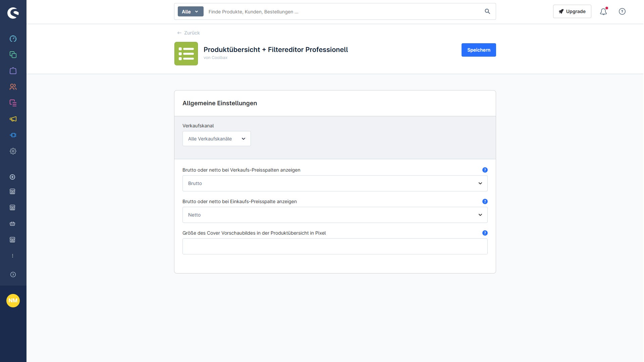The image size is (644, 362).
Task: Click the Shopware logo
Action: click(13, 13)
